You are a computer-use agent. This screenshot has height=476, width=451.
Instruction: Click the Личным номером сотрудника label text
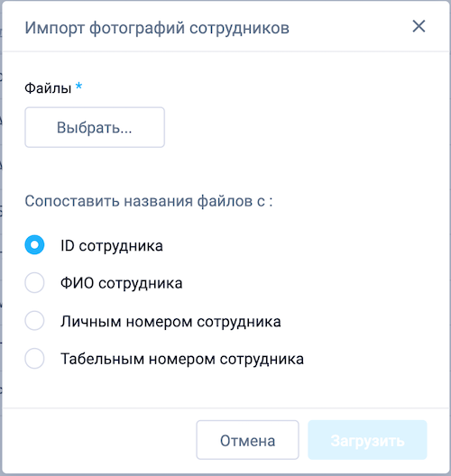pos(170,321)
